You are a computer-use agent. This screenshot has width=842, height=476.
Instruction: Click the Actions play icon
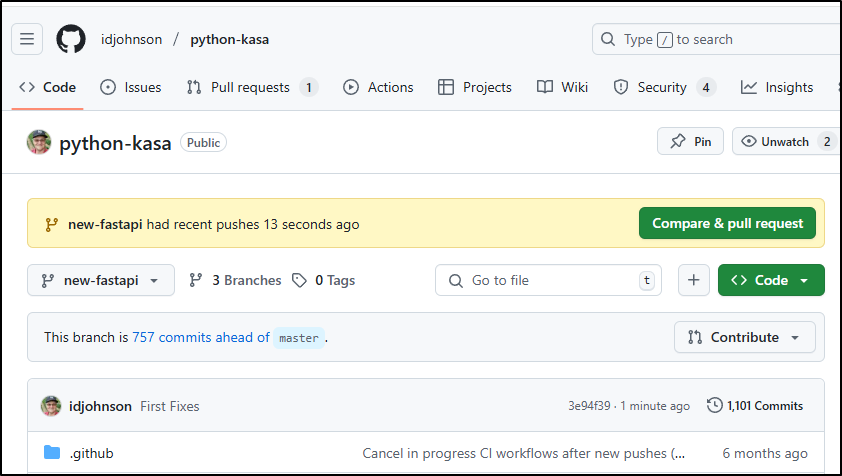[351, 87]
